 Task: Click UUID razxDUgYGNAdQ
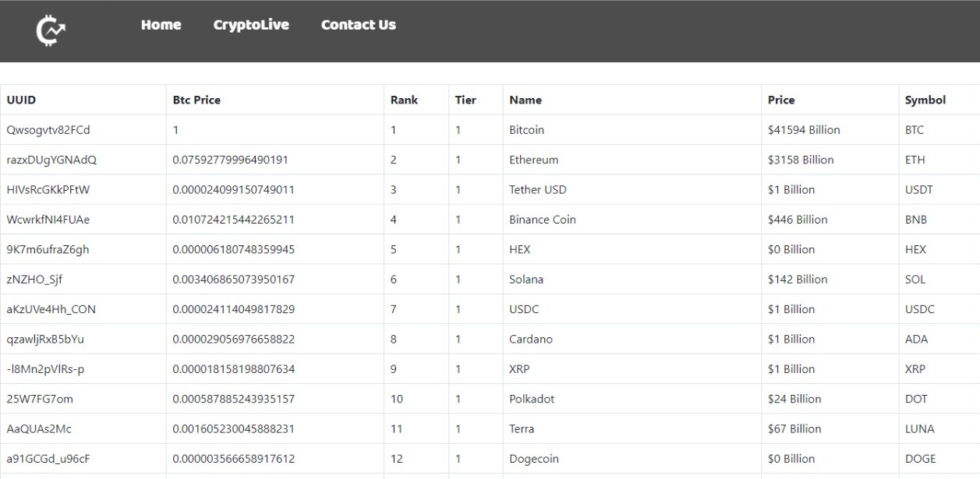point(51,160)
